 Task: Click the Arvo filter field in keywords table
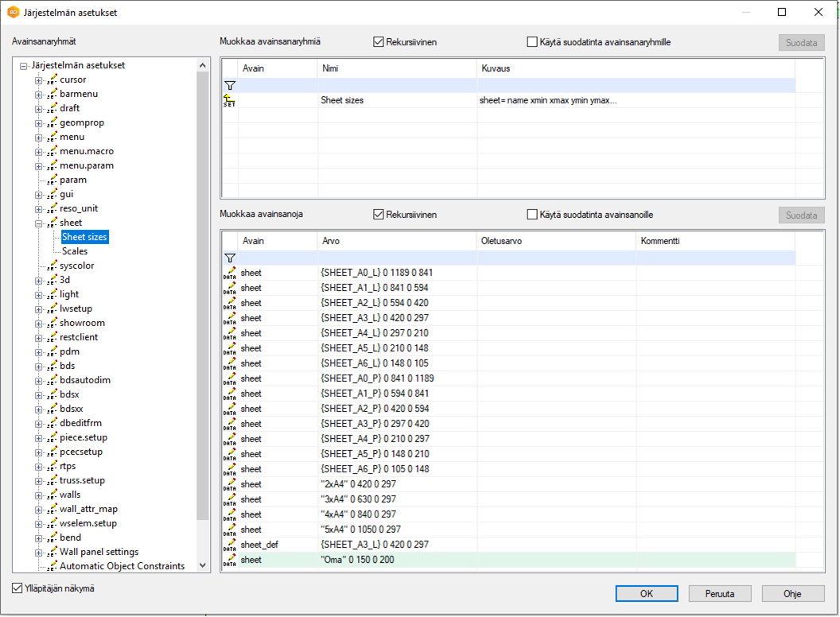[x=397, y=258]
